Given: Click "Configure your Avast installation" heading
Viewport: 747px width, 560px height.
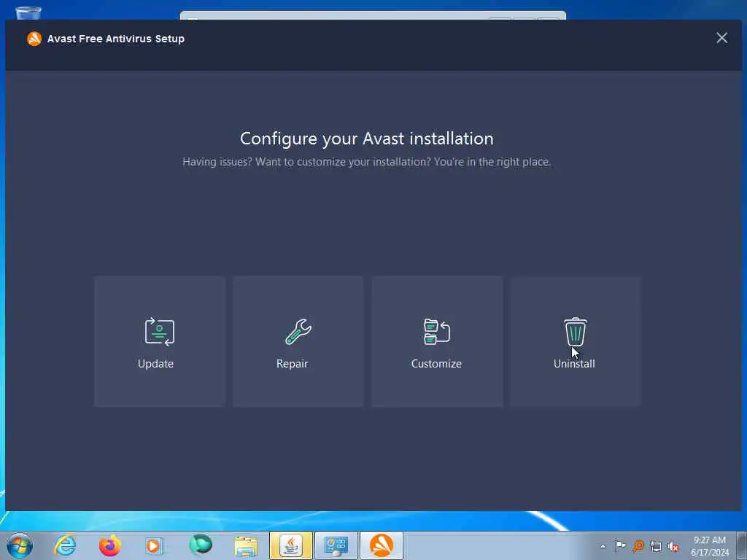Looking at the screenshot, I should 366,139.
